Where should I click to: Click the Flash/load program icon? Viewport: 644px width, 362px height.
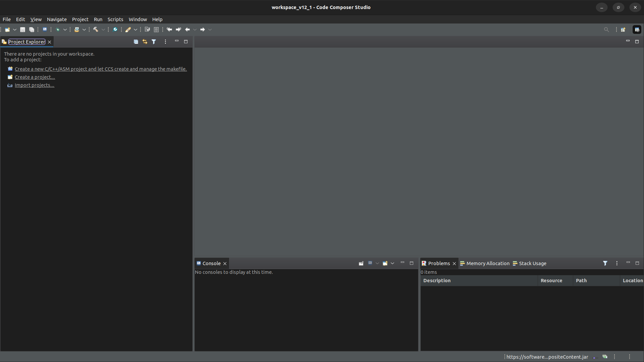[x=77, y=29]
